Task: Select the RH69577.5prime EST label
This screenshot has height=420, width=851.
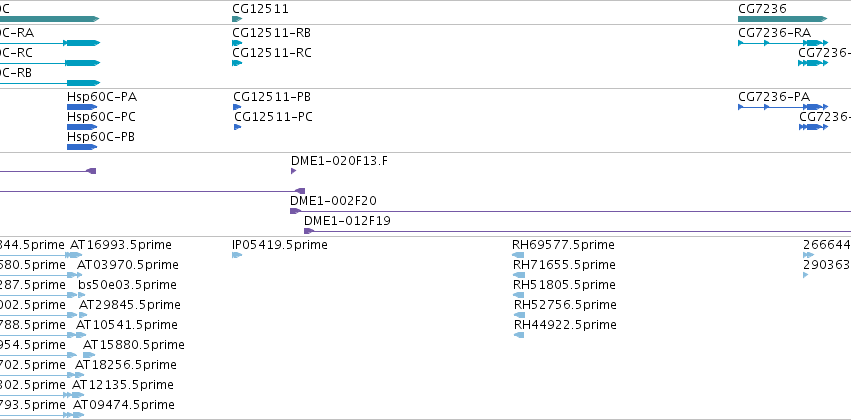Action: pos(563,245)
